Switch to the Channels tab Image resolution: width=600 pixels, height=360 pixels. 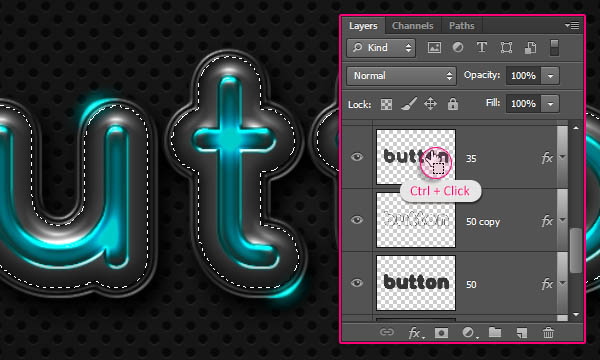point(412,26)
